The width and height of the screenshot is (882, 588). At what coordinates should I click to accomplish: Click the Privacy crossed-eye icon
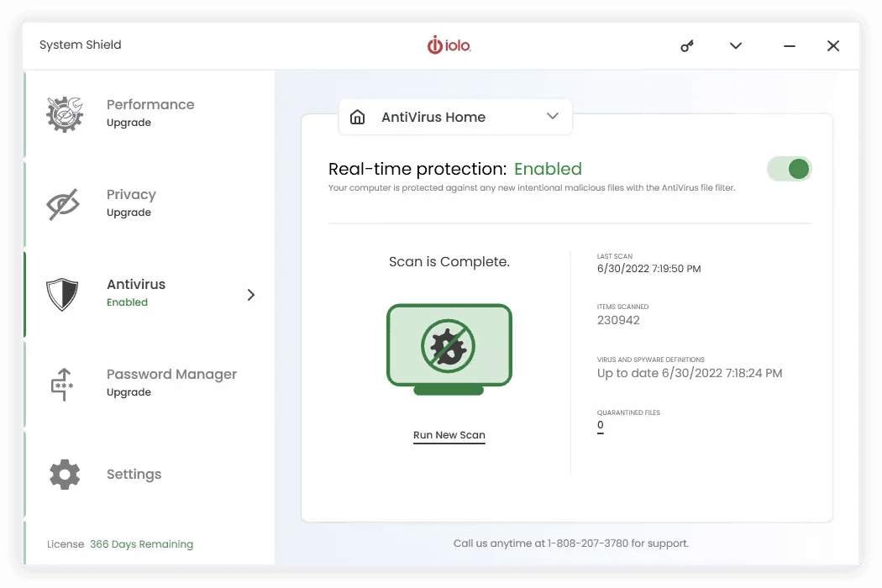click(63, 204)
